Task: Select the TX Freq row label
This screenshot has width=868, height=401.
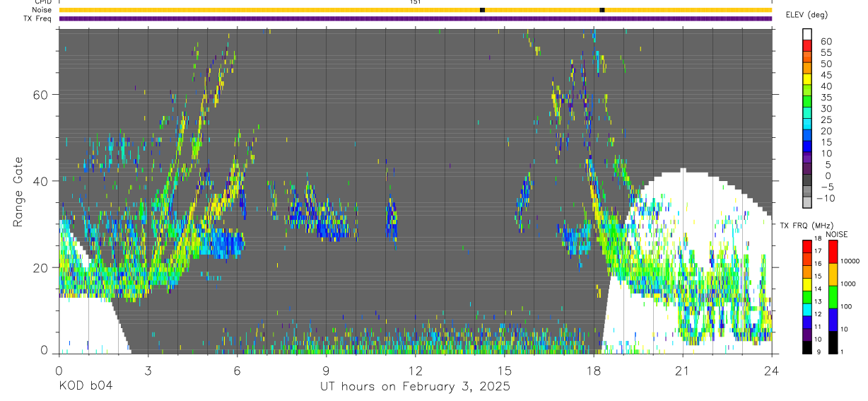Action: pos(38,18)
